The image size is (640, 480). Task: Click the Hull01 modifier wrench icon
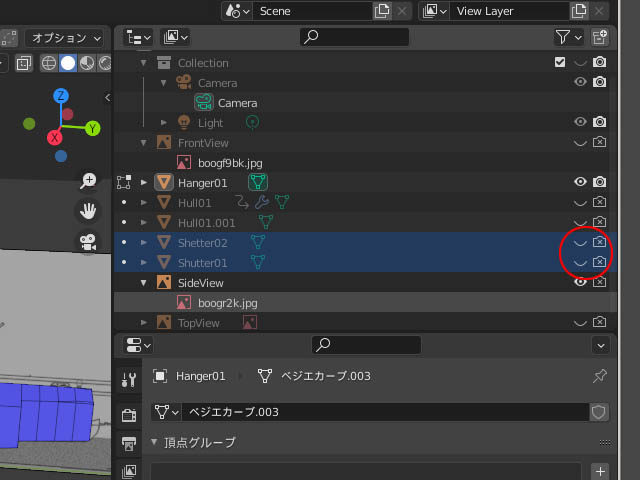(x=262, y=202)
